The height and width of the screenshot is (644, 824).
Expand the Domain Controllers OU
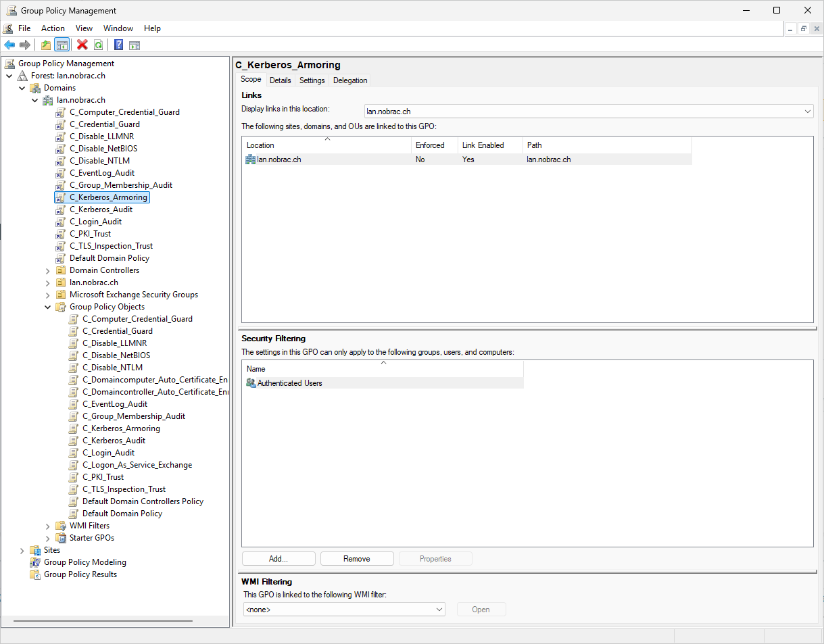point(48,270)
